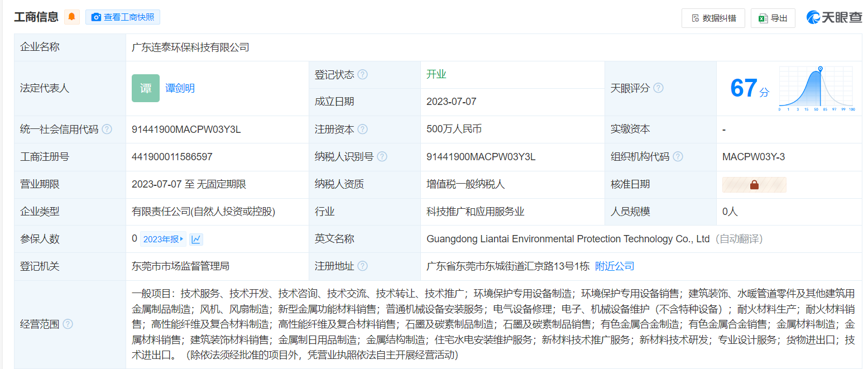Click help icon beside 注册资本
This screenshot has width=868, height=369.
click(x=363, y=130)
